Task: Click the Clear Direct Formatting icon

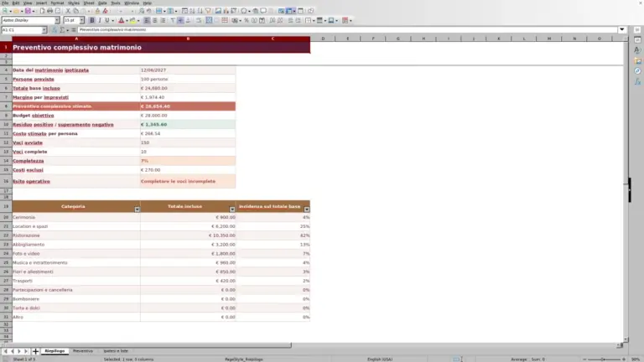Action: point(105,11)
